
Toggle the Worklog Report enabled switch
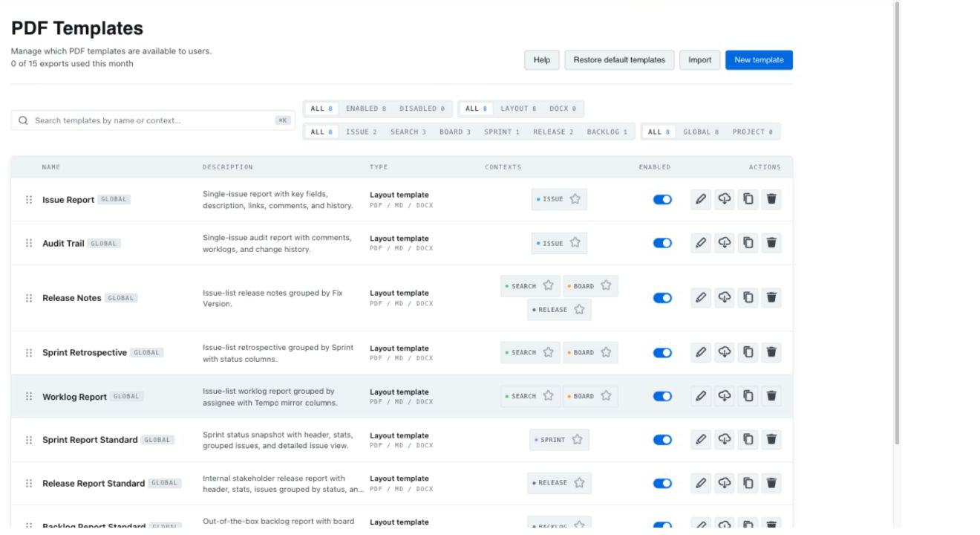tap(662, 396)
